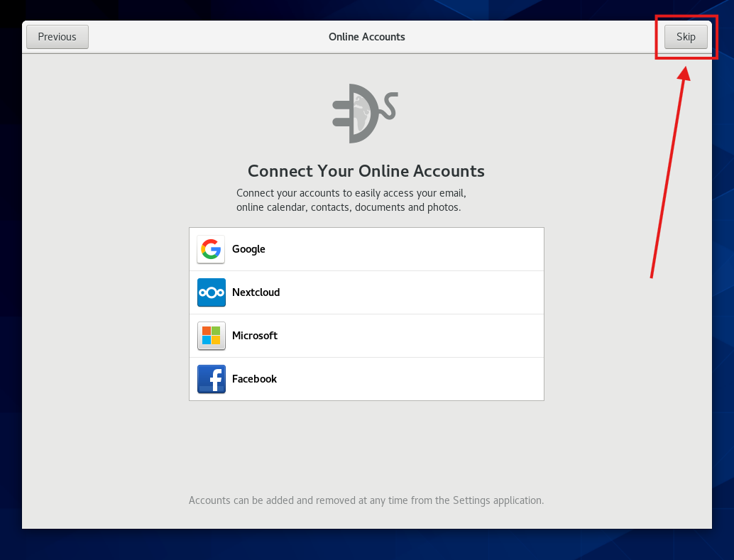The width and height of the screenshot is (734, 560).
Task: Go back with the Previous button
Action: pos(57,37)
